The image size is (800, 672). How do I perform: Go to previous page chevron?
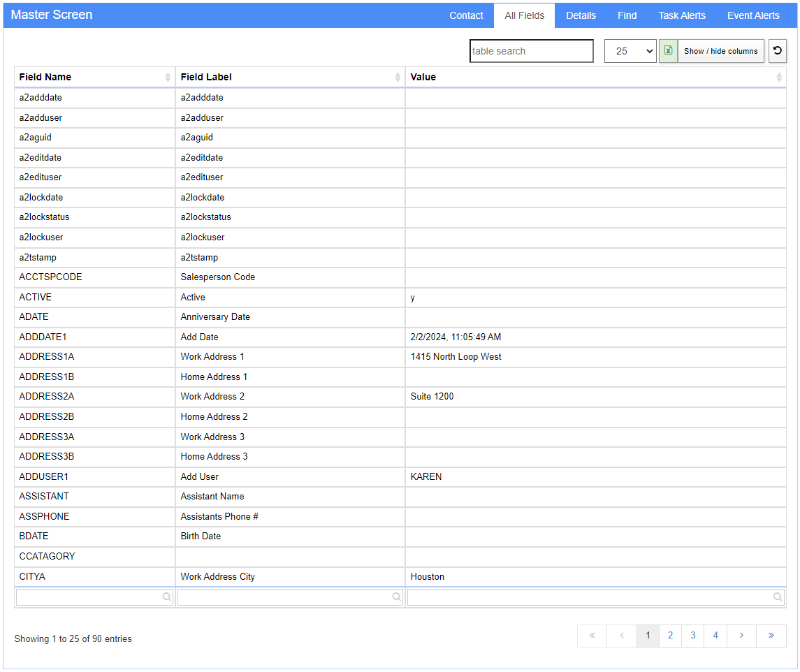point(622,636)
